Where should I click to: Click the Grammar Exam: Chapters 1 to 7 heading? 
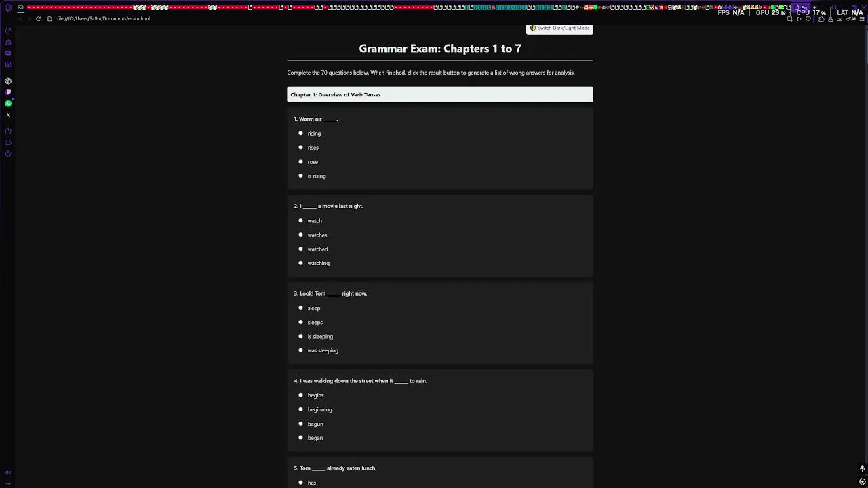point(440,49)
